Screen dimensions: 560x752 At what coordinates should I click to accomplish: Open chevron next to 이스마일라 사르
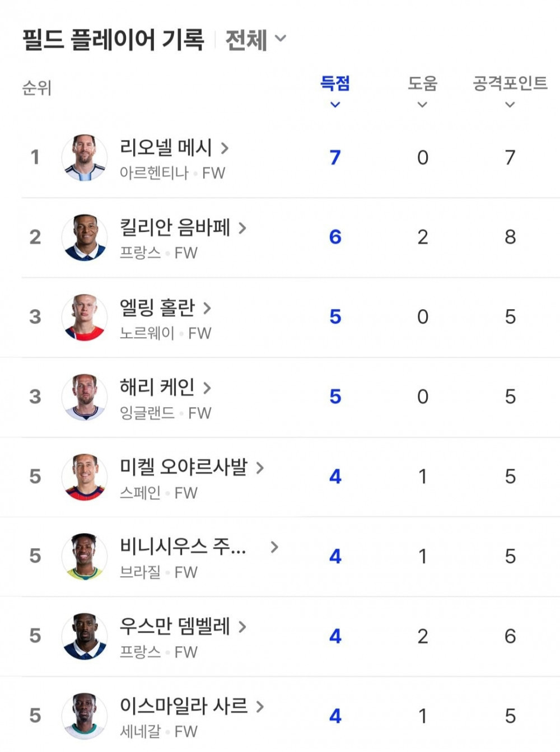click(x=259, y=707)
